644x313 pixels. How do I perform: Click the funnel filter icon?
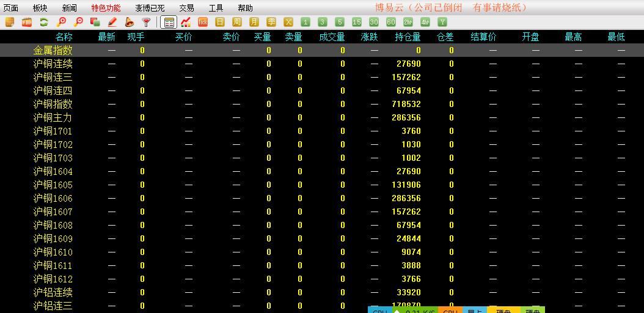click(146, 23)
